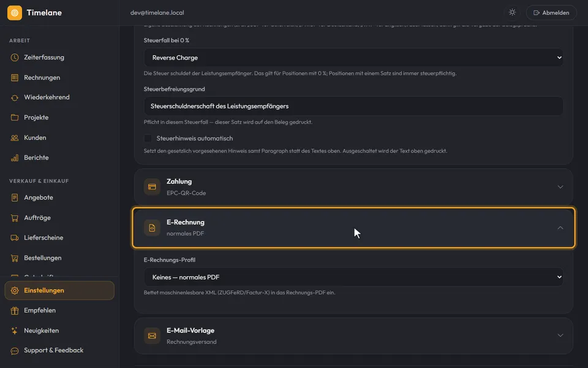This screenshot has height=368, width=588.
Task: Click the EPC-QR-Code subtitle text
Action: tap(186, 193)
